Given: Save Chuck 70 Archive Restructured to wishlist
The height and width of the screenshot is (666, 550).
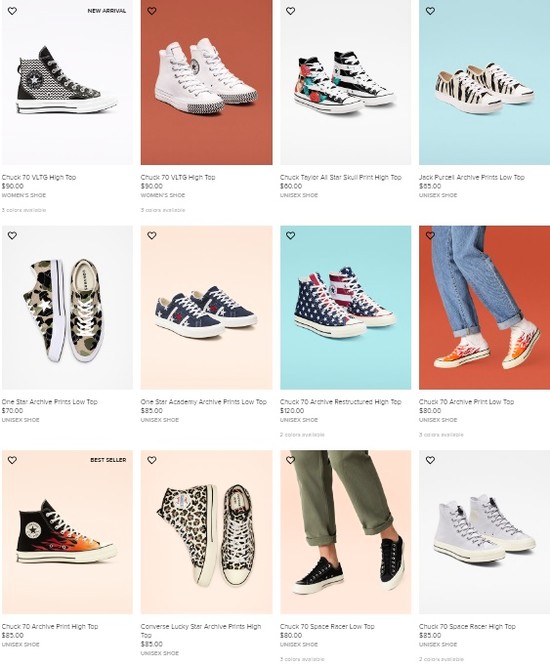Looking at the screenshot, I should coord(291,235).
